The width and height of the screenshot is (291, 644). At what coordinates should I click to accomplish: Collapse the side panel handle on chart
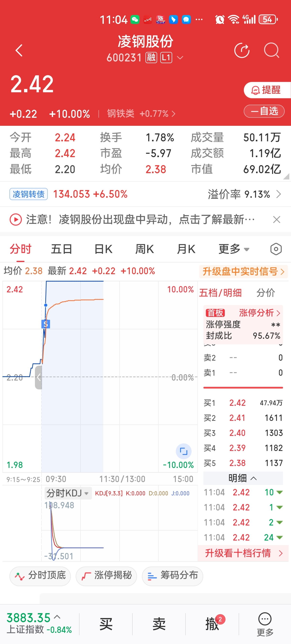tap(38, 377)
